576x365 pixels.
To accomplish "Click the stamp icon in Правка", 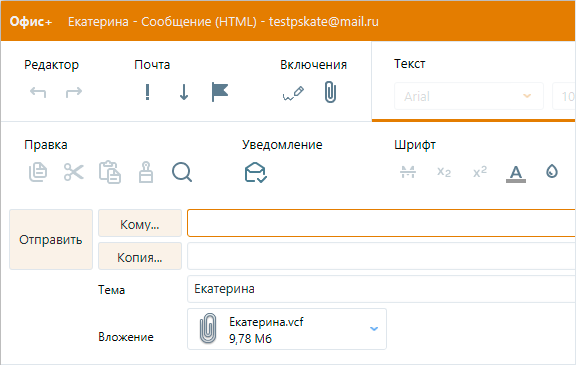I will click(146, 172).
